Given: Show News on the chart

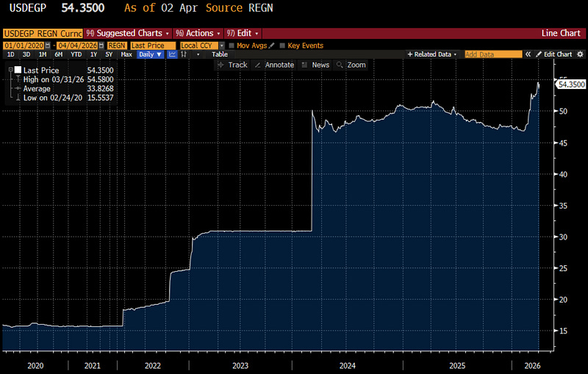Looking at the screenshot, I should click(316, 65).
